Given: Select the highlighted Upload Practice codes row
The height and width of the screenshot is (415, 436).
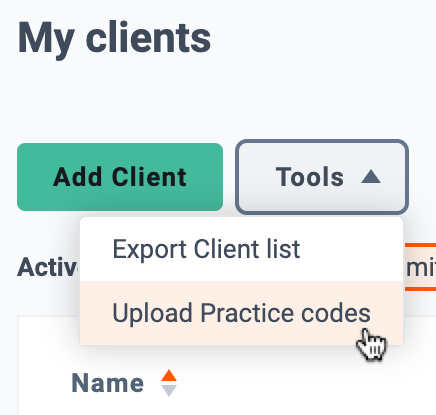Looking at the screenshot, I should pos(242,313).
